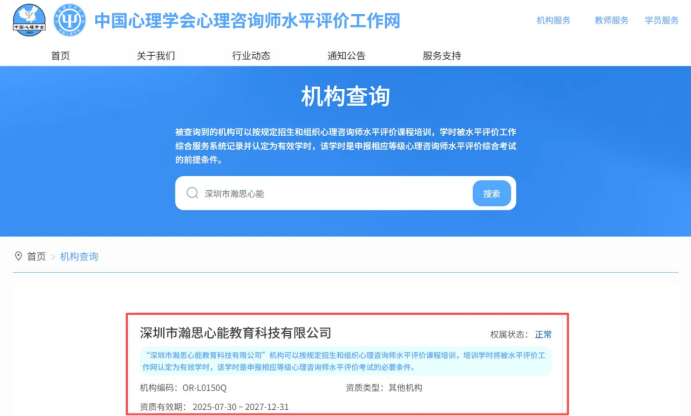This screenshot has width=691, height=416.
Task: Click the location pin breadcrumb icon
Action: tap(19, 256)
